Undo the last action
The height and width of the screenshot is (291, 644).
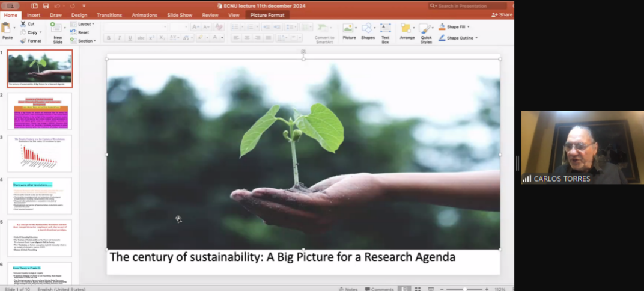[57, 6]
